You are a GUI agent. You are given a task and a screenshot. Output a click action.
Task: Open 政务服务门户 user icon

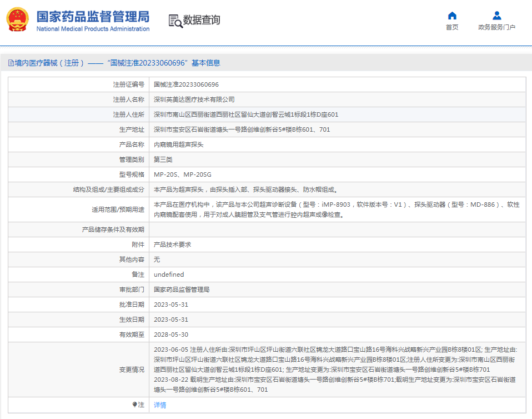point(496,16)
